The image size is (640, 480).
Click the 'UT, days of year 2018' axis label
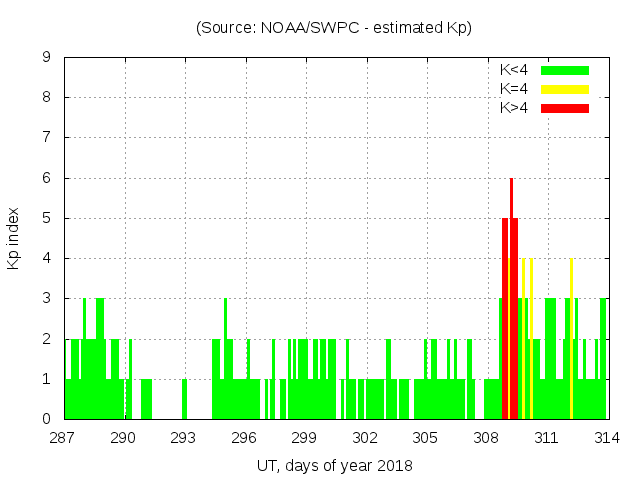point(334,465)
